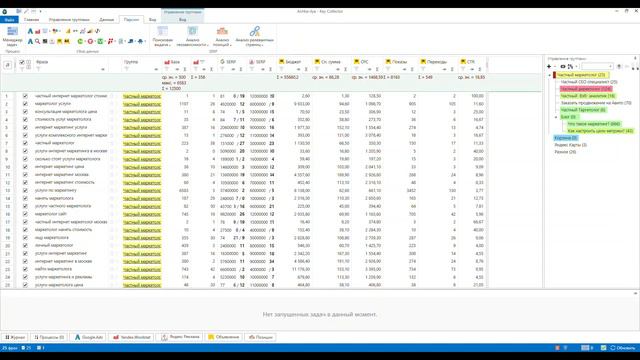
Task: Click the red circular icon in ribbon second row
Action: pyautogui.click(x=90, y=41)
